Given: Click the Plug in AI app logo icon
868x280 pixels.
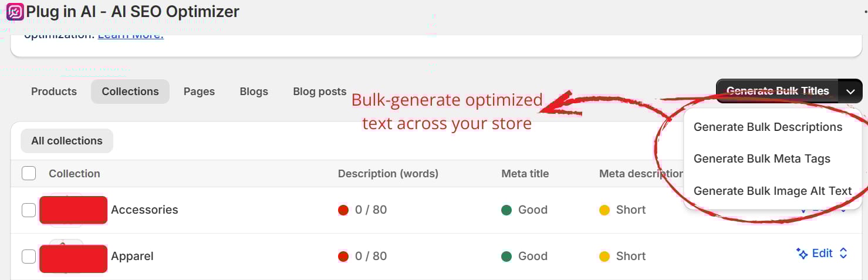Looking at the screenshot, I should point(15,12).
